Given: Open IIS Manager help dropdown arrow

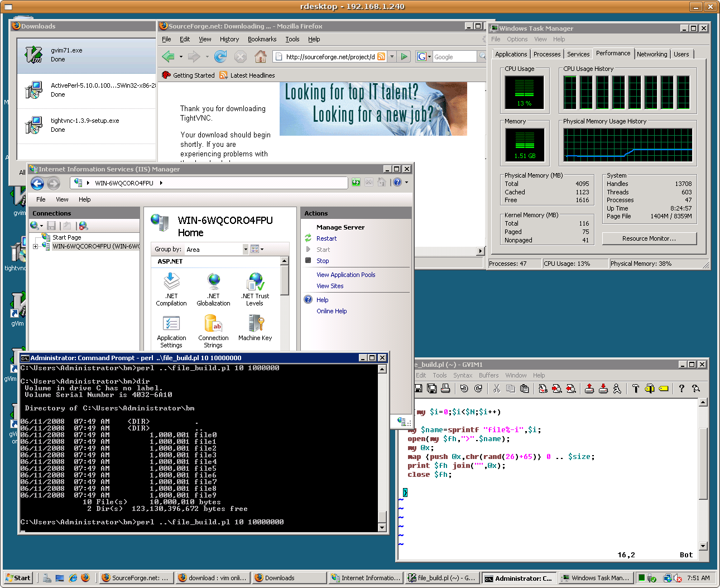Looking at the screenshot, I should [406, 183].
